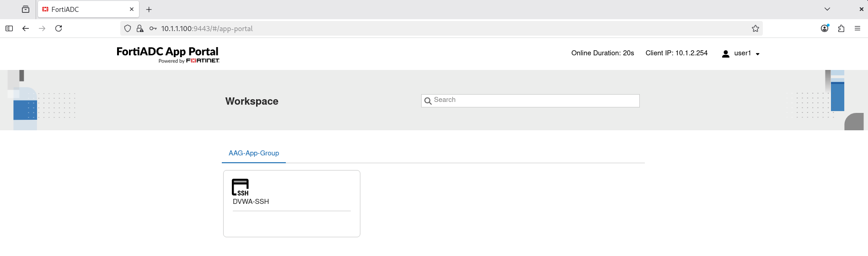Reload the current page
868x256 pixels.
click(x=59, y=28)
